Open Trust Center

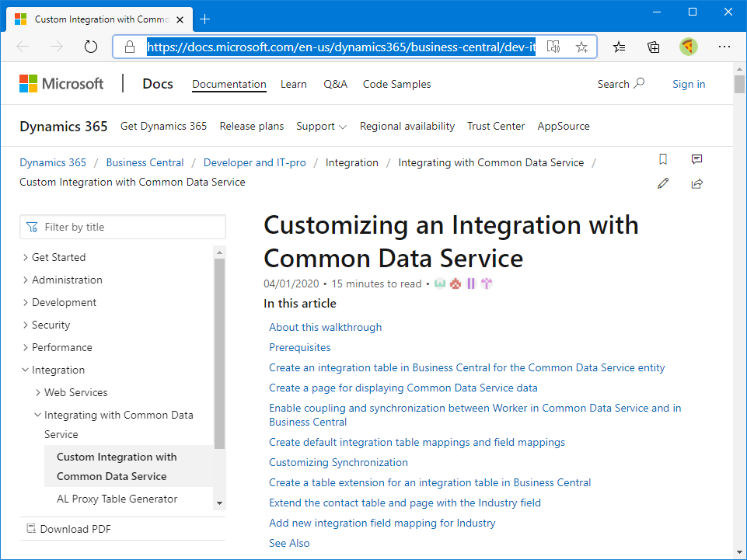point(496,126)
